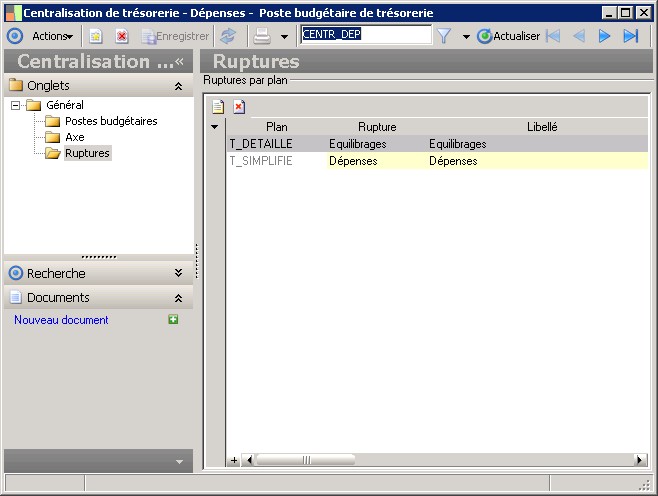Image resolution: width=658 pixels, height=496 pixels.
Task: Jump to the last record arrow
Action: coord(630,36)
